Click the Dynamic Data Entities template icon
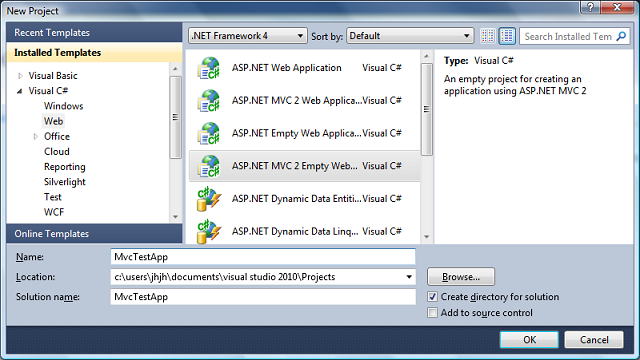This screenshot has width=640, height=360. (209, 199)
